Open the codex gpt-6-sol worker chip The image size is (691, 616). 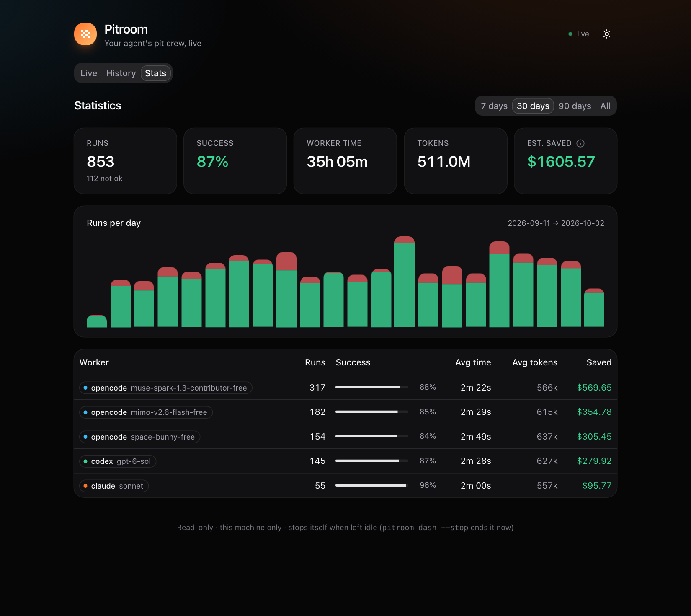[118, 461]
